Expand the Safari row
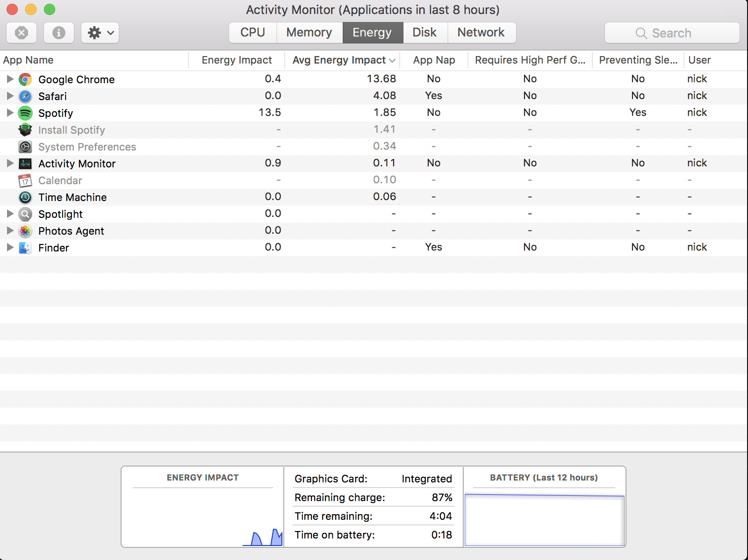 pyautogui.click(x=10, y=96)
